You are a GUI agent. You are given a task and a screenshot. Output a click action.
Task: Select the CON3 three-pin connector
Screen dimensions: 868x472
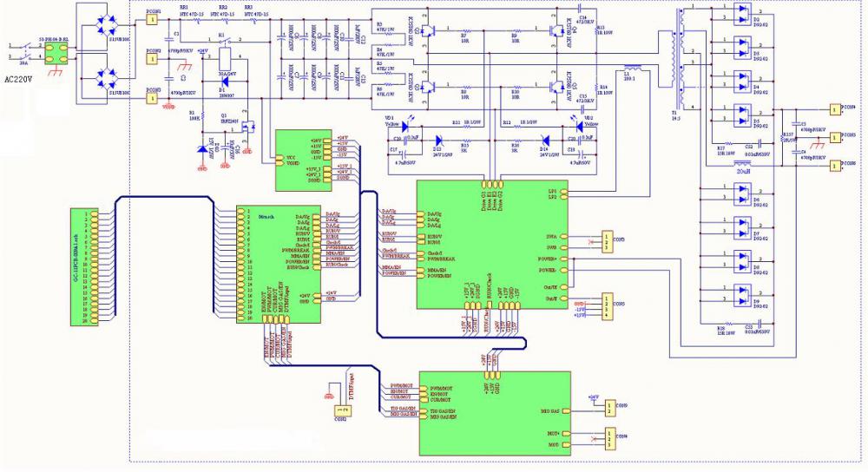[x=608, y=242]
